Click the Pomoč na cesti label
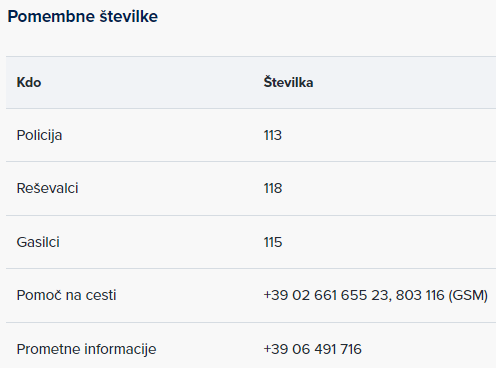 pos(66,295)
